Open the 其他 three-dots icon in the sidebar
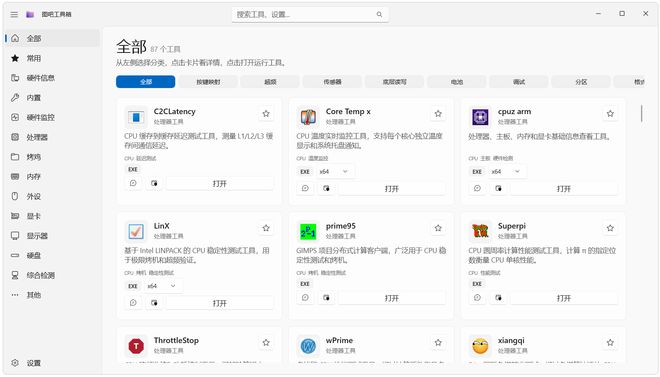The image size is (660, 377). point(15,295)
